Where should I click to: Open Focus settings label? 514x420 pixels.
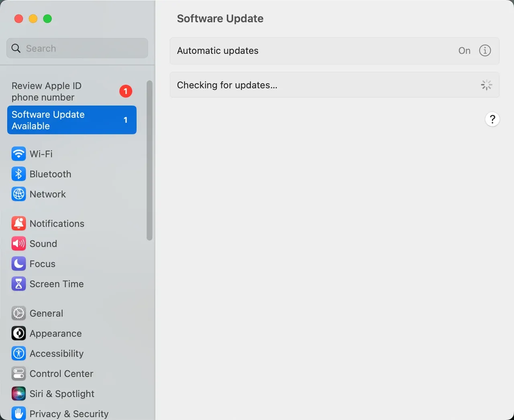(x=42, y=264)
